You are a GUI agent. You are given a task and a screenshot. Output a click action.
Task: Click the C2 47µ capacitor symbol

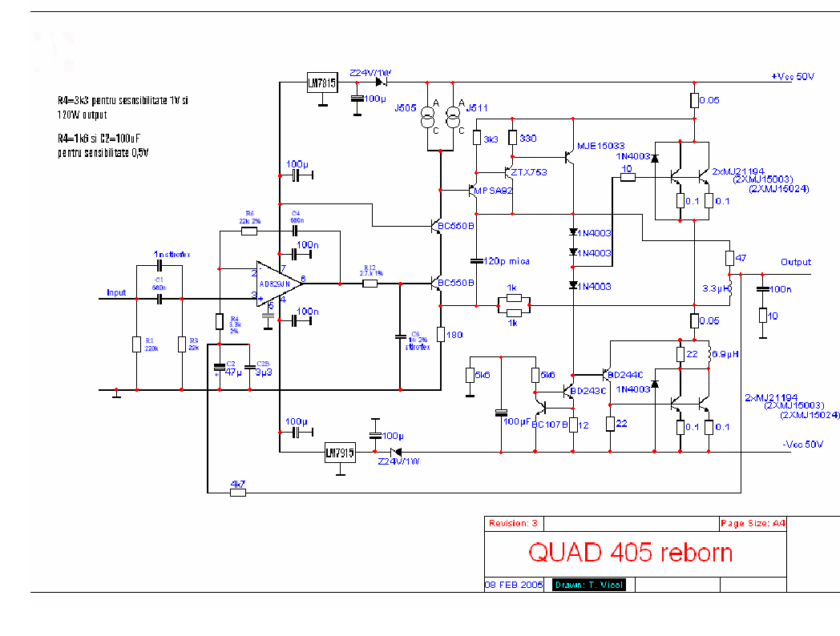click(x=219, y=367)
